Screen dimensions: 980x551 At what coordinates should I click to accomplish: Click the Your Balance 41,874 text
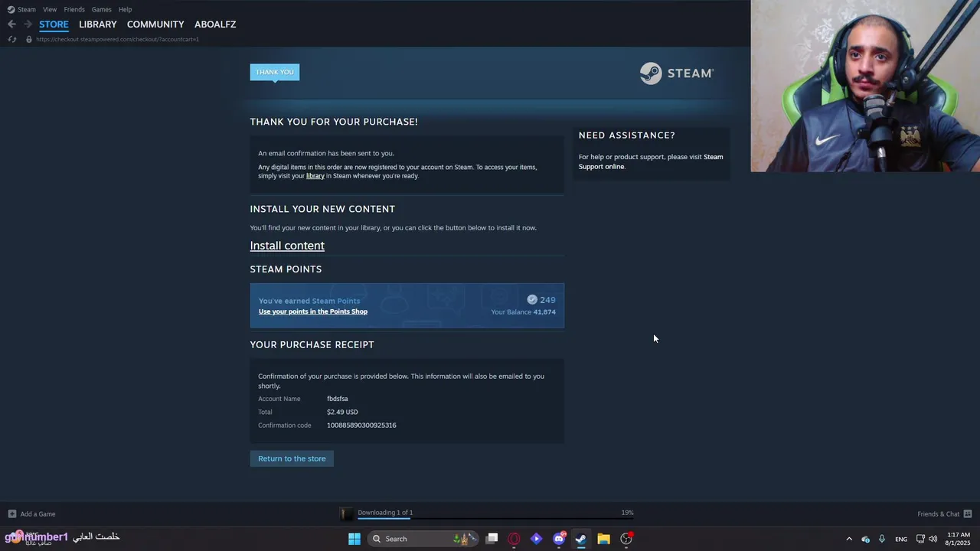[x=524, y=312]
